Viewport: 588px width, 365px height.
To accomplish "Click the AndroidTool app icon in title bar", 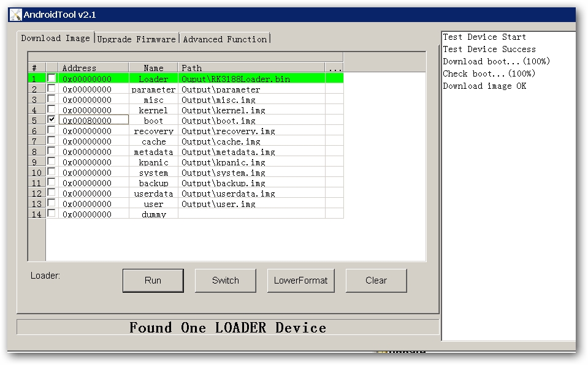I will click(x=16, y=15).
